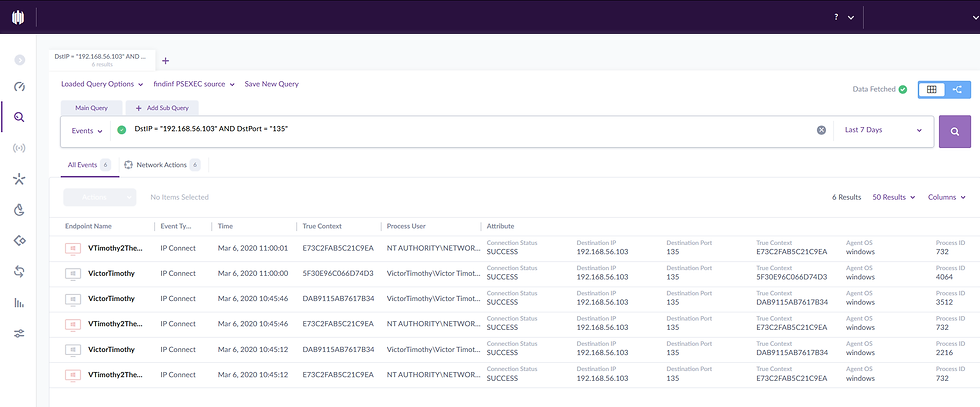Image resolution: width=980 pixels, height=407 pixels.
Task: Expand the sidebar arrow button
Action: pos(20,60)
